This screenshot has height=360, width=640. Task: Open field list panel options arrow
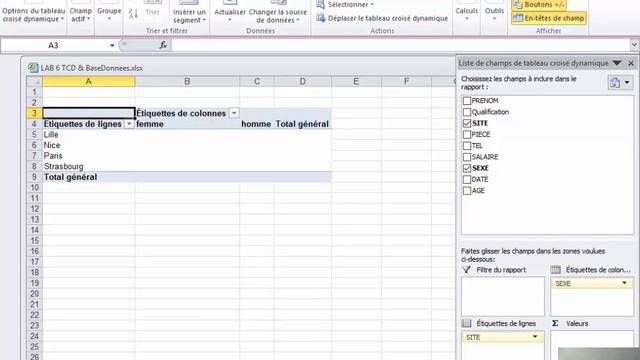click(x=617, y=63)
